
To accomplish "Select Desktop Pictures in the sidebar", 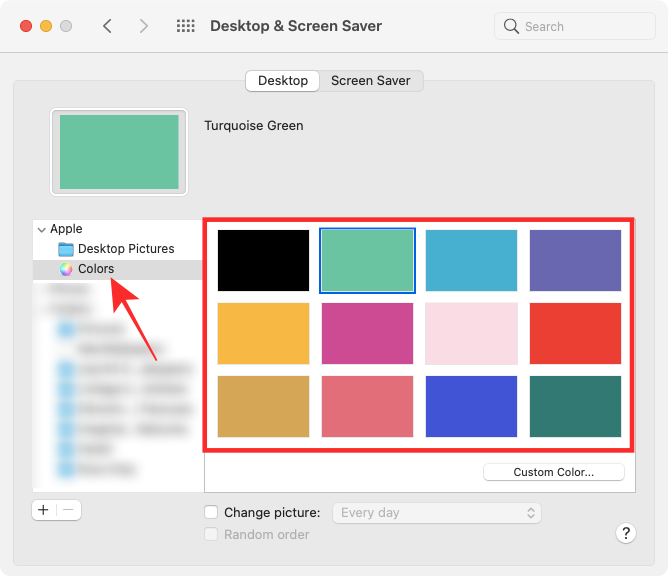I will tap(118, 249).
